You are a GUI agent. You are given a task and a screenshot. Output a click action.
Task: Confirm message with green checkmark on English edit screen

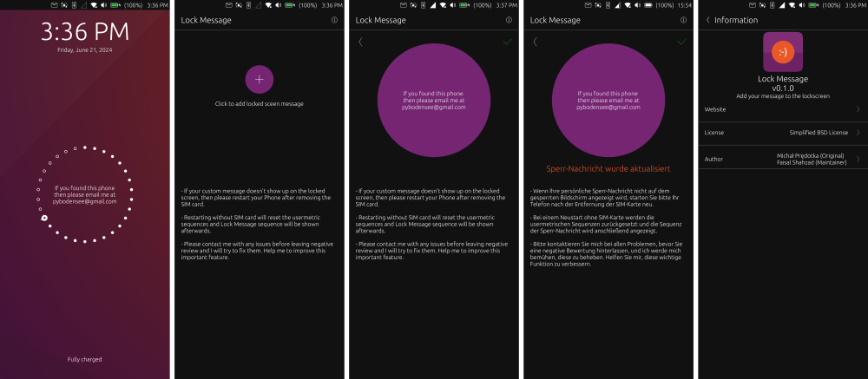pyautogui.click(x=507, y=42)
